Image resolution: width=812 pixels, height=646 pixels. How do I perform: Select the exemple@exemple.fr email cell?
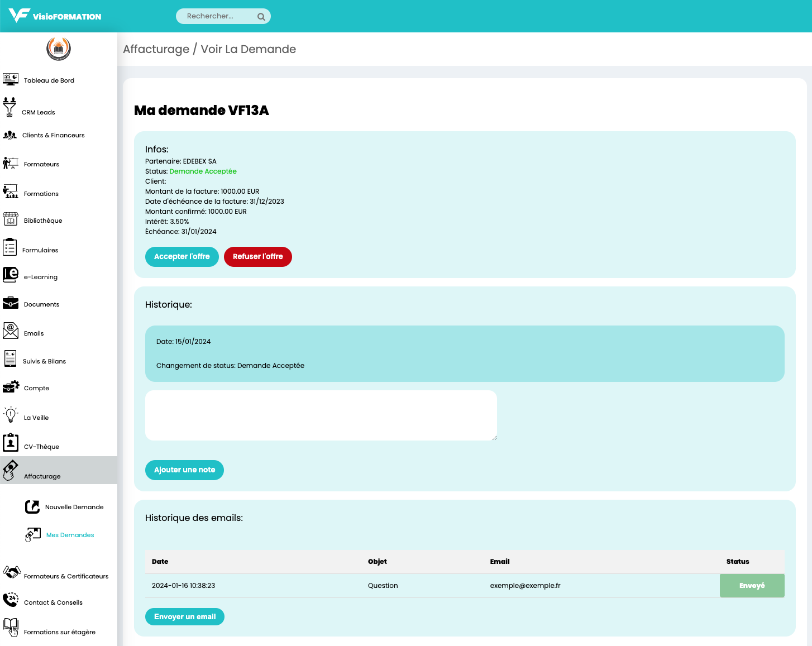click(526, 586)
